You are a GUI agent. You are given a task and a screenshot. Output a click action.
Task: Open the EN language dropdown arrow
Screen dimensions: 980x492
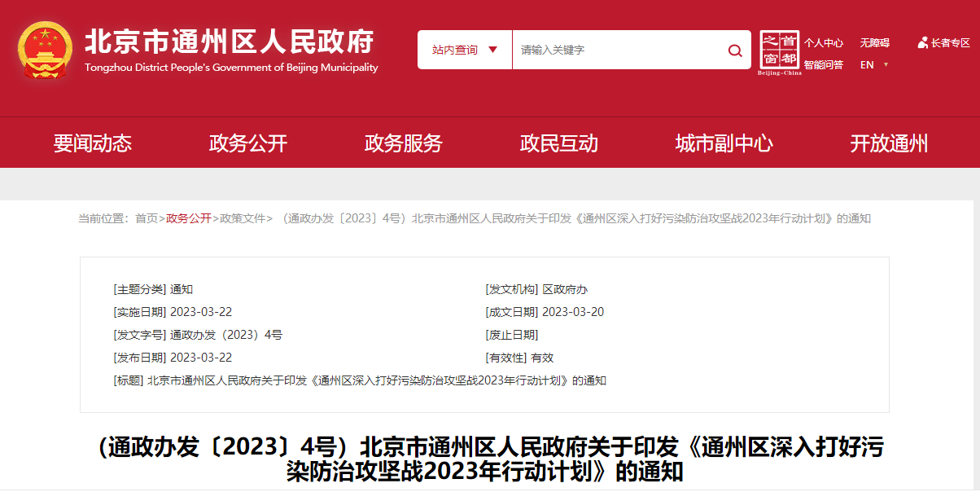(x=886, y=65)
